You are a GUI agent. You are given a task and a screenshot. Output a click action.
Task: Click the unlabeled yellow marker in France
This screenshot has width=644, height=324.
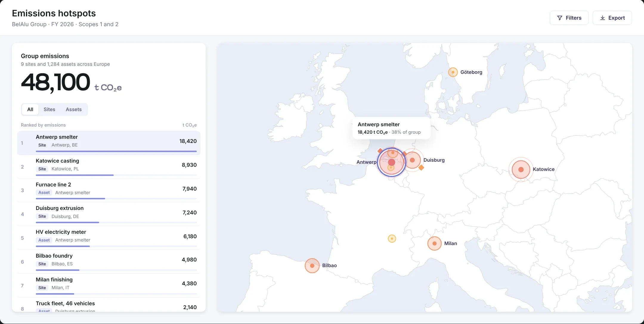click(x=392, y=239)
